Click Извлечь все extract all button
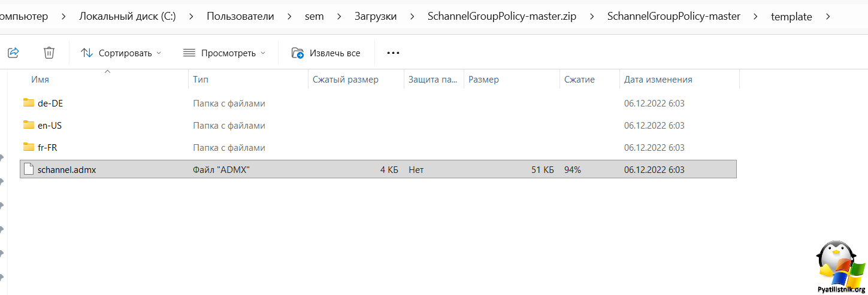The height and width of the screenshot is (295, 868). coord(326,53)
